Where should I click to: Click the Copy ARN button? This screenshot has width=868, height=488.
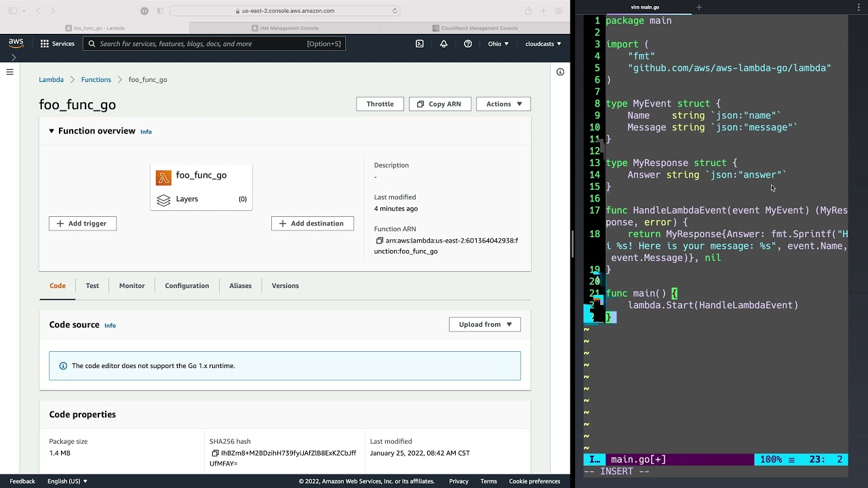(x=439, y=104)
